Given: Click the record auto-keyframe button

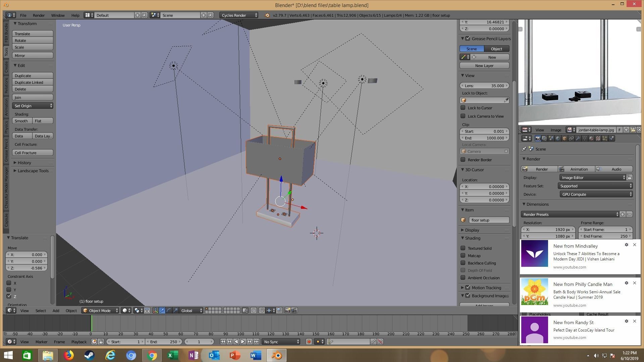Looking at the screenshot, I should (x=309, y=342).
